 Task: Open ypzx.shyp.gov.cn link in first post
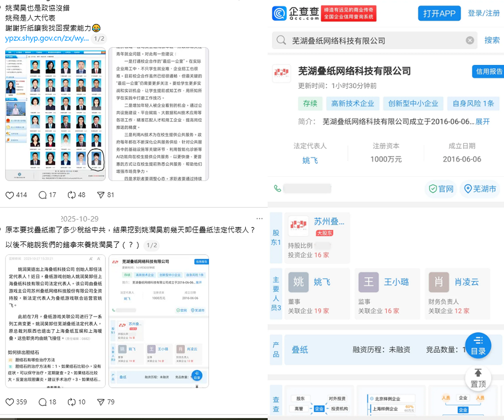47,39
